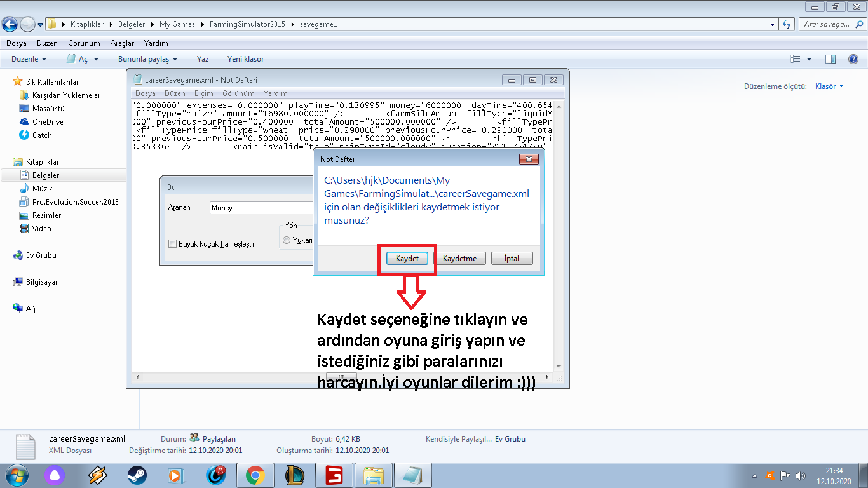The image size is (868, 488).
Task: Open Explorer's Yardım menu
Action: click(x=156, y=43)
